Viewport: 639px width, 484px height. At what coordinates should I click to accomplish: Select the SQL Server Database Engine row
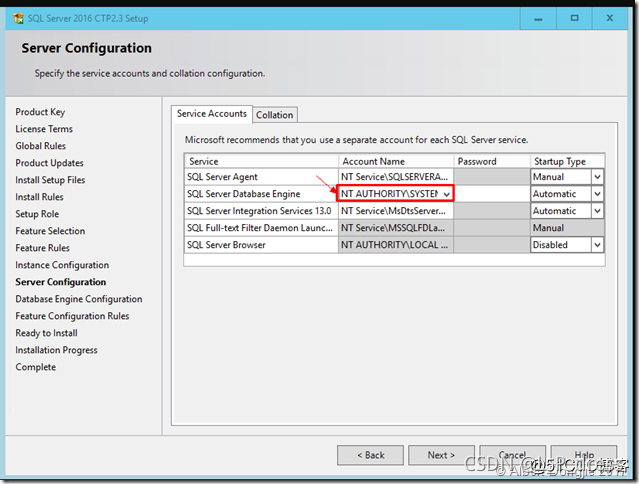261,194
